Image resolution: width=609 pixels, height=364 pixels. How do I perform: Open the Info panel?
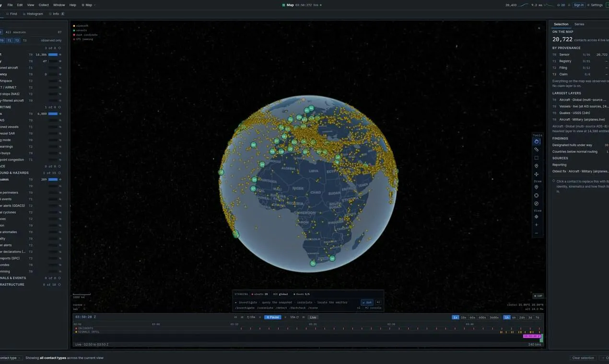[x=56, y=14]
